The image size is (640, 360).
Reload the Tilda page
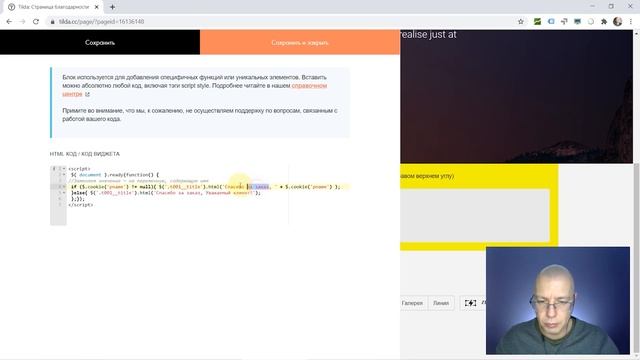click(x=36, y=22)
